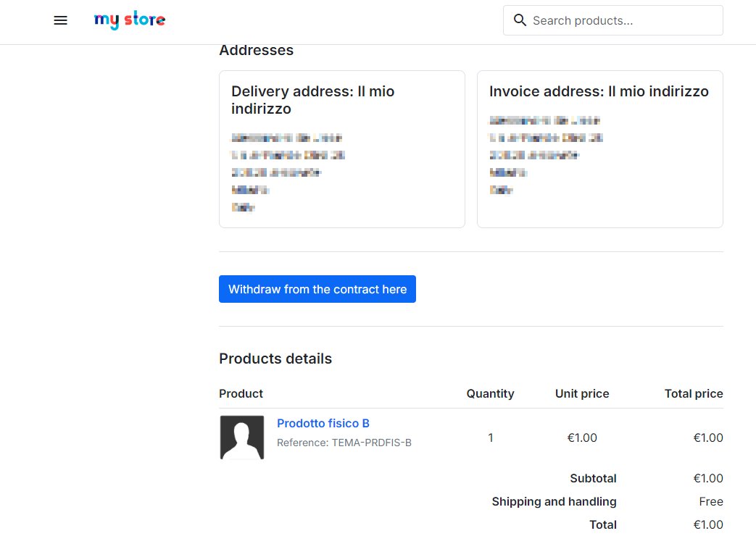Focus the Search products field
The image size is (756, 557).
[x=612, y=20]
